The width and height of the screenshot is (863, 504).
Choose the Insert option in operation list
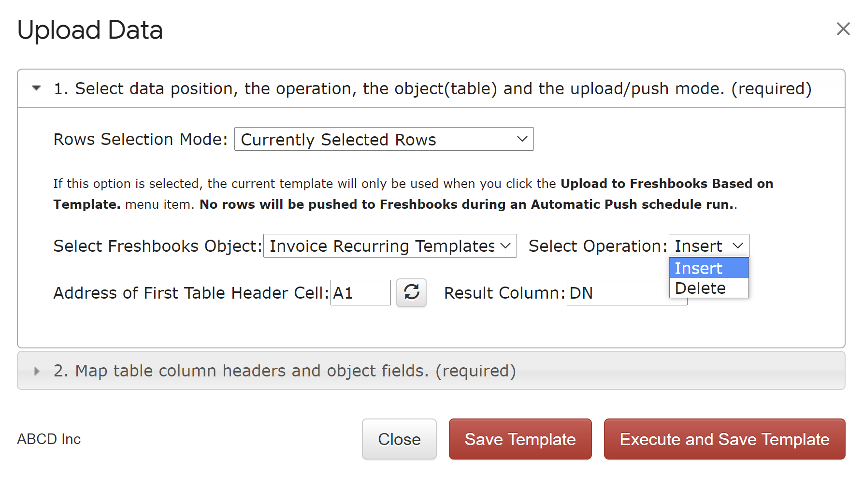[709, 268]
